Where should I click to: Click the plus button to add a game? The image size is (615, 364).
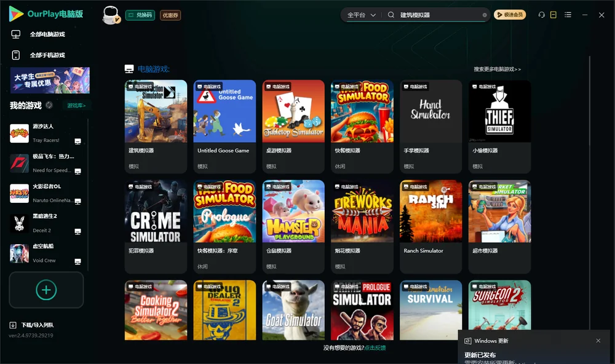(x=46, y=290)
